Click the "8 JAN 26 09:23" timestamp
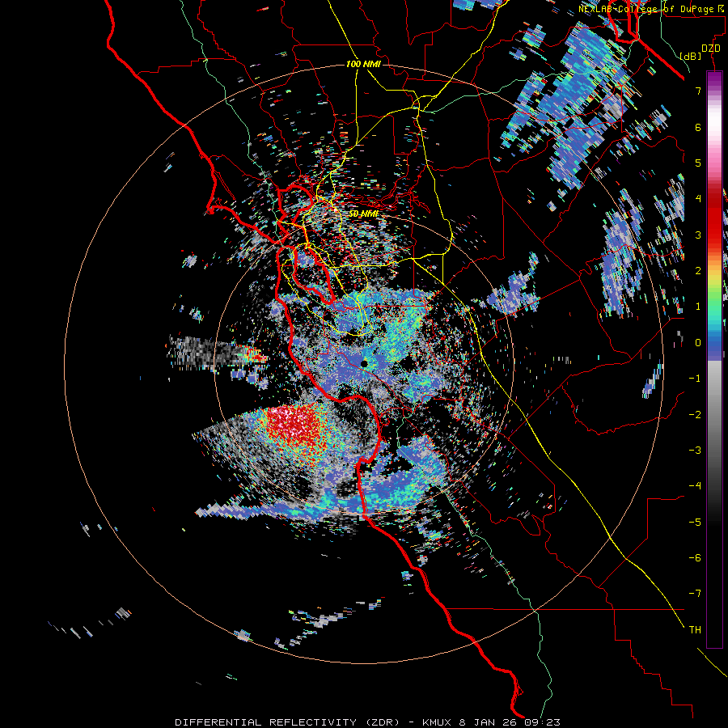The image size is (728, 728). (x=510, y=722)
